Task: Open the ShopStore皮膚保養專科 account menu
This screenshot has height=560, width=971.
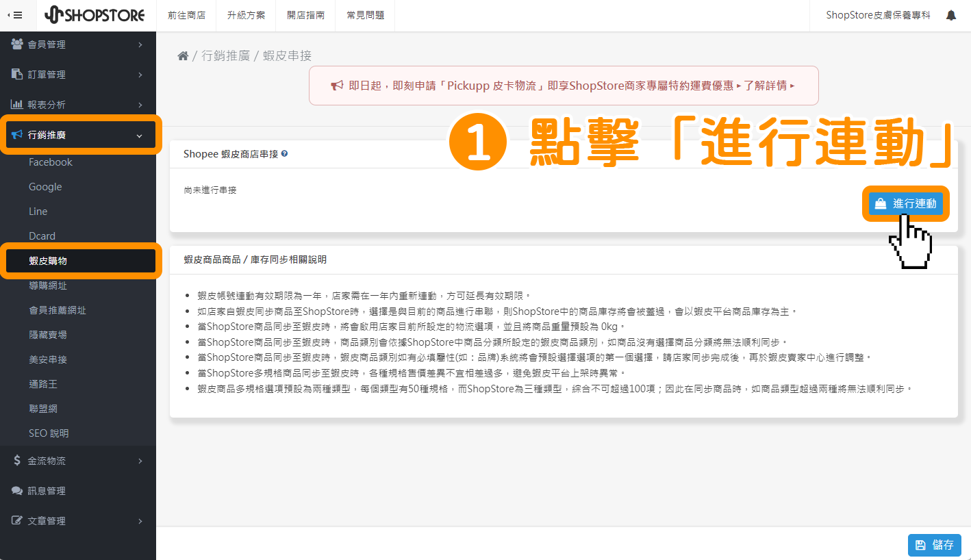Action: pos(878,15)
